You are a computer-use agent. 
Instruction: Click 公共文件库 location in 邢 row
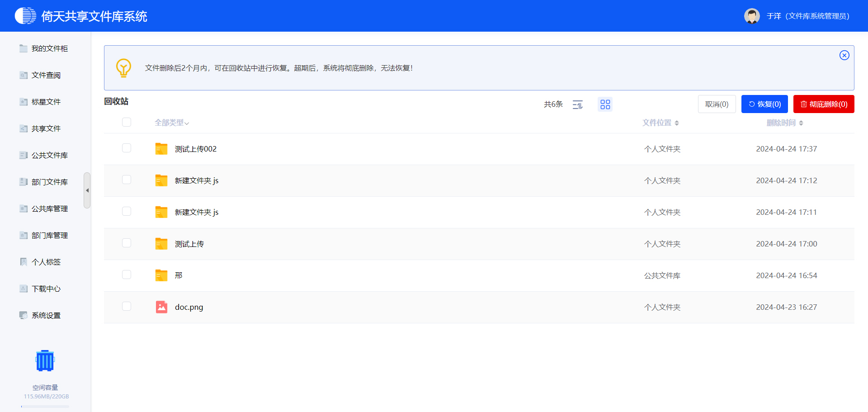tap(662, 275)
